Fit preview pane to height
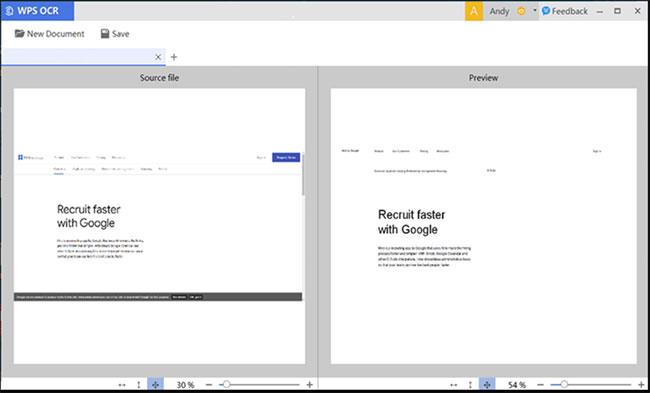The image size is (650, 393). 470,385
